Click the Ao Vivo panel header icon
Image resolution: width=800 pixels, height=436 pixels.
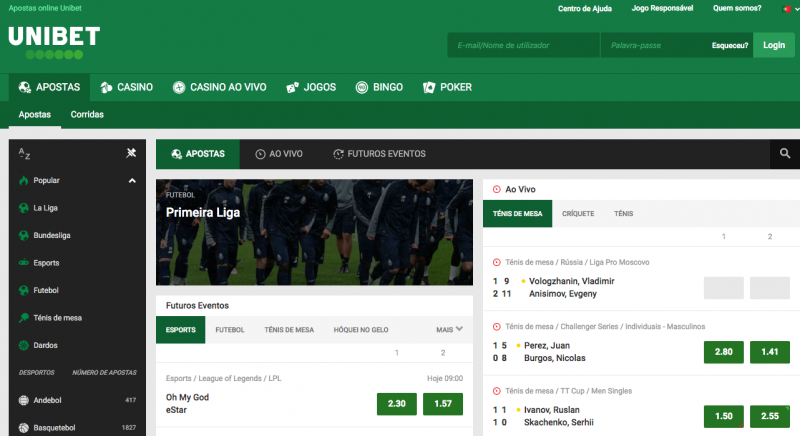point(496,189)
